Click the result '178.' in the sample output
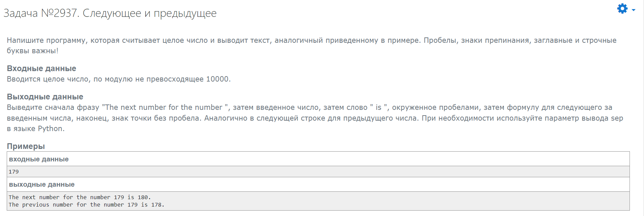This screenshot has height=216, width=644. coord(157,205)
